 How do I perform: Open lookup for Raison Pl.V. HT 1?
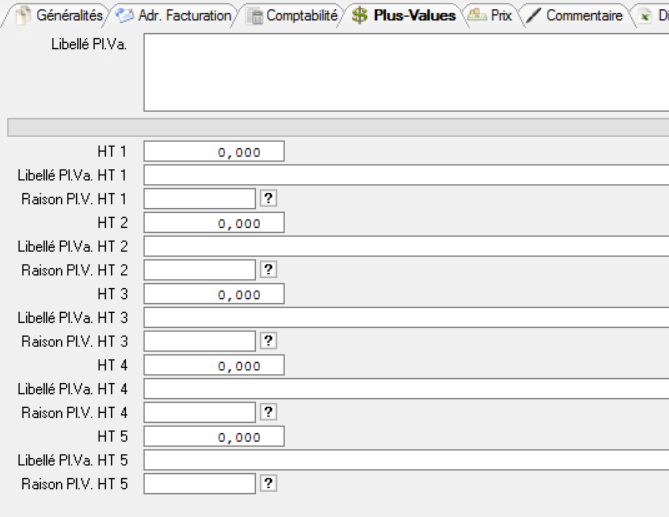pyautogui.click(x=268, y=198)
